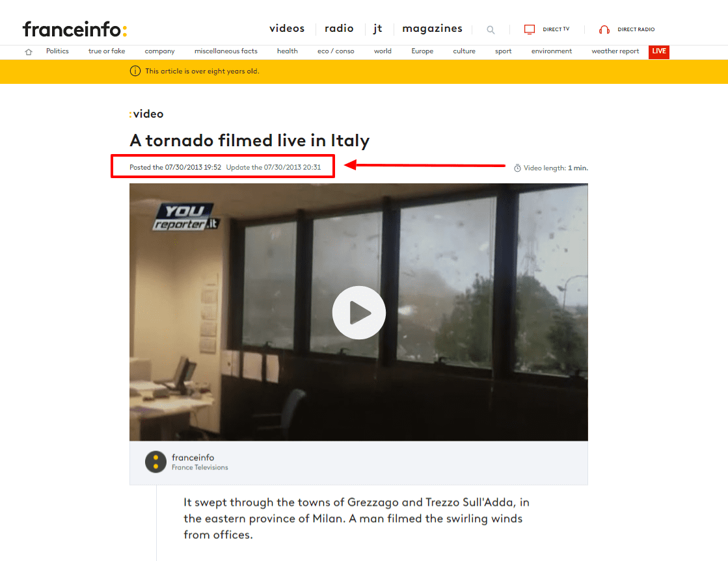Image resolution: width=728 pixels, height=561 pixels.
Task: Click the franceinfo logo
Action: [75, 29]
